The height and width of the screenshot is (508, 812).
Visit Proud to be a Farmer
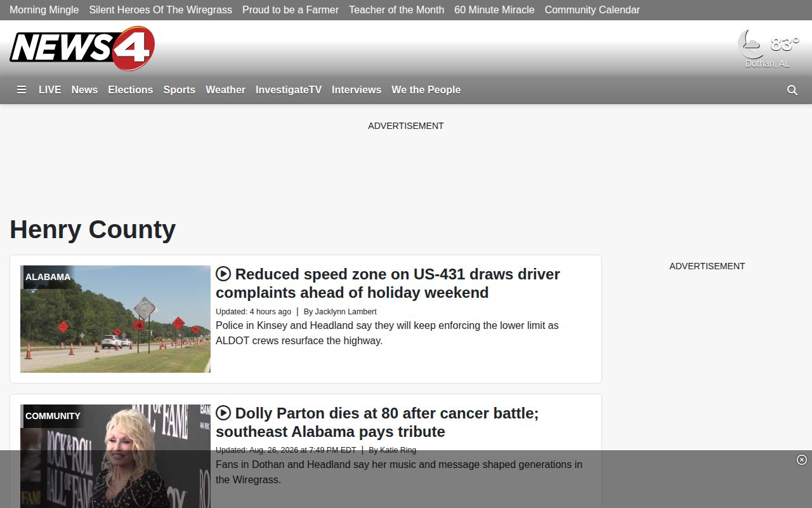(x=291, y=10)
